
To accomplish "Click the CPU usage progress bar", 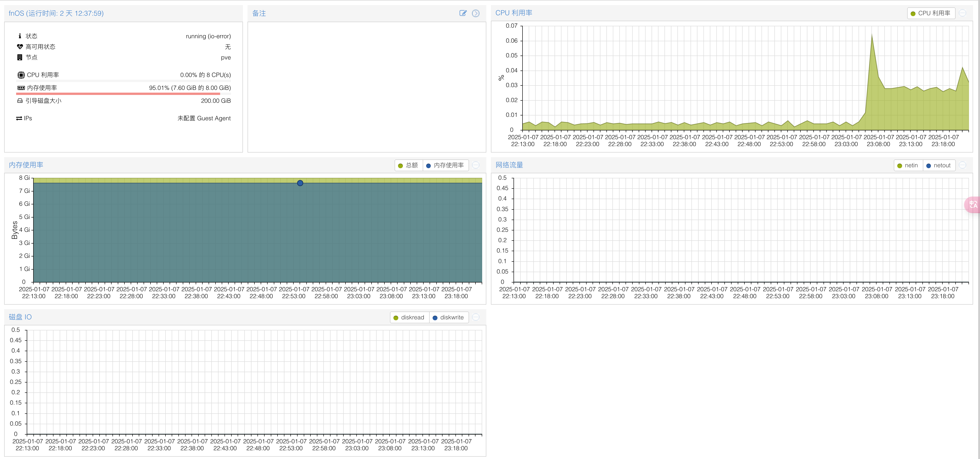I will coord(123,81).
